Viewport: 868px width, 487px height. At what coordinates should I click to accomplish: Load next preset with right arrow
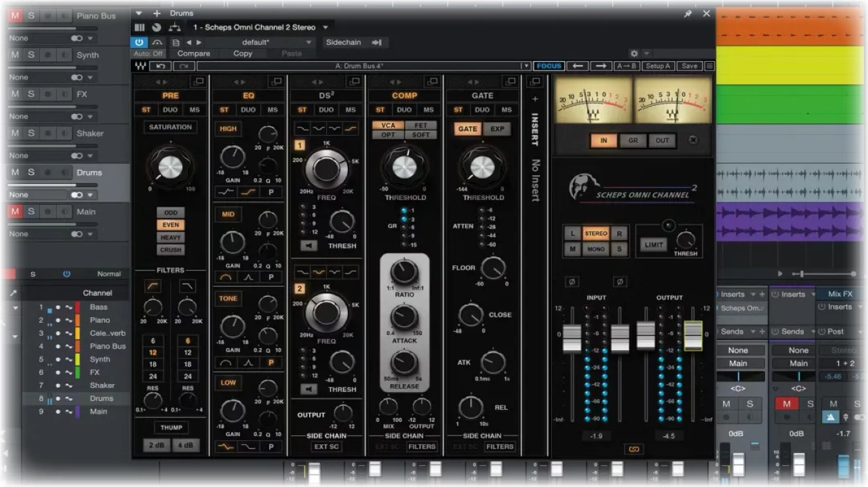pyautogui.click(x=601, y=66)
